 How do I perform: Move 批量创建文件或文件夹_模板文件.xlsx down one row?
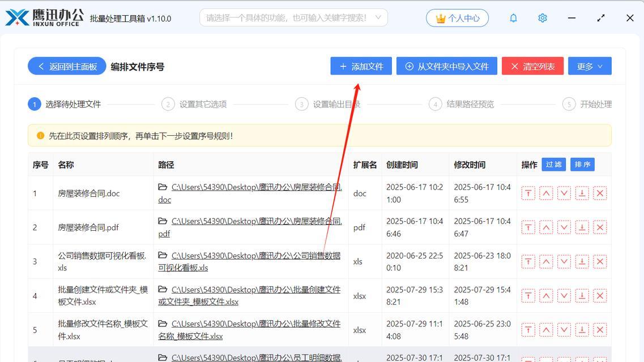pyautogui.click(x=564, y=296)
